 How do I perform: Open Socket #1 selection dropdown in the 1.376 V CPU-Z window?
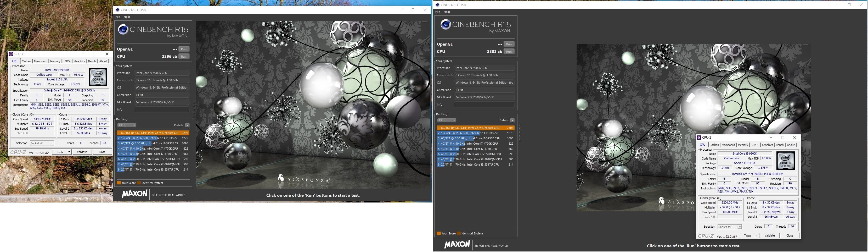pyautogui.click(x=730, y=227)
